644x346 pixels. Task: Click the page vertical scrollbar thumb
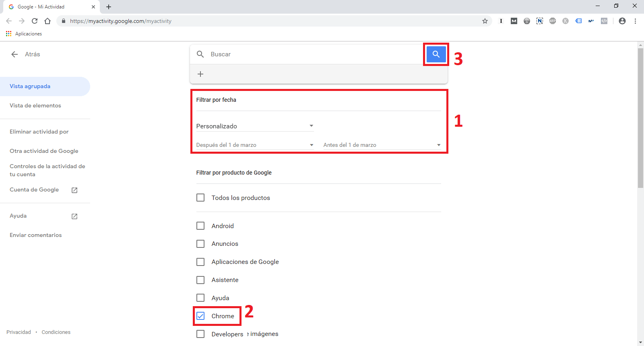640,117
